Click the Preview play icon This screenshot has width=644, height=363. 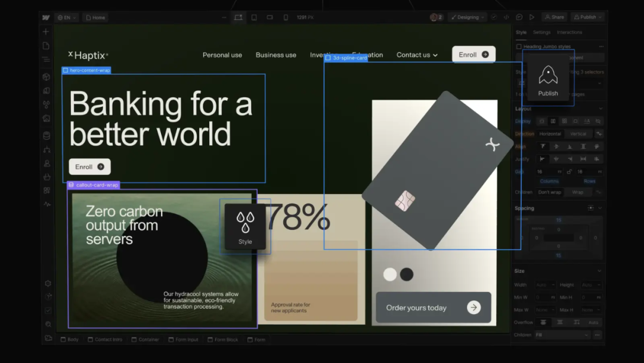click(x=531, y=17)
